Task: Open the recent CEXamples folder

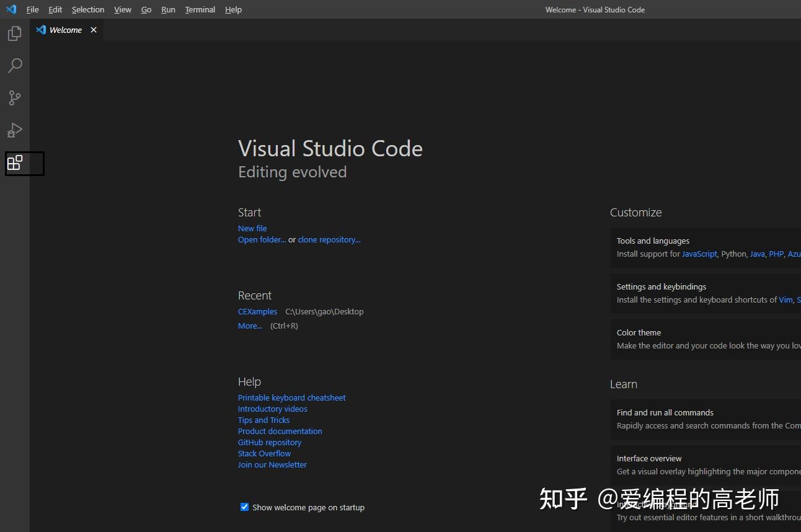Action: click(x=257, y=311)
